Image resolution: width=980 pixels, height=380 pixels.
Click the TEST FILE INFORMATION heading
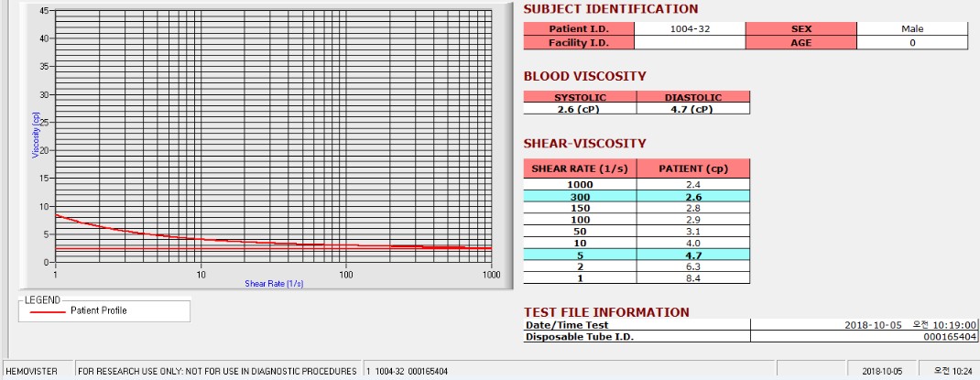[606, 312]
